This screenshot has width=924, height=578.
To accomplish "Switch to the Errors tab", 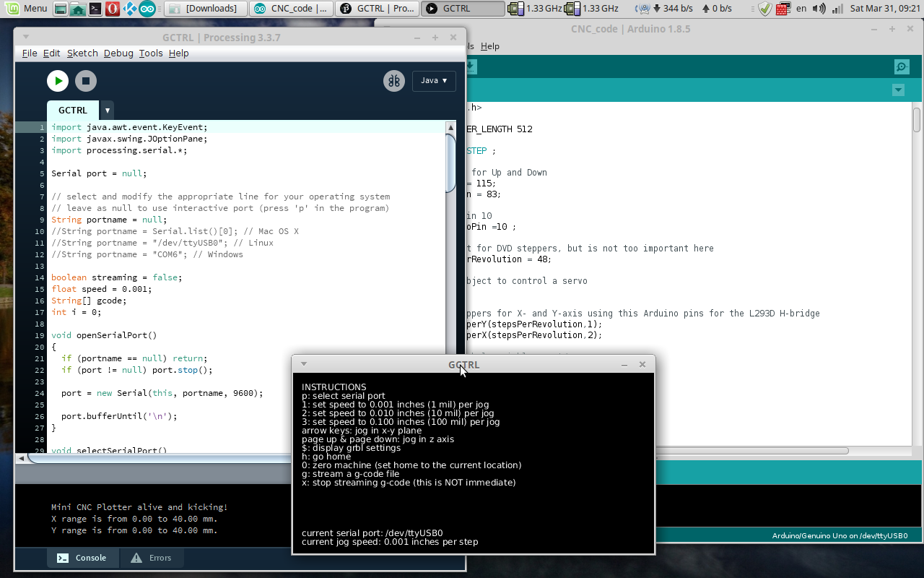I will click(x=151, y=558).
